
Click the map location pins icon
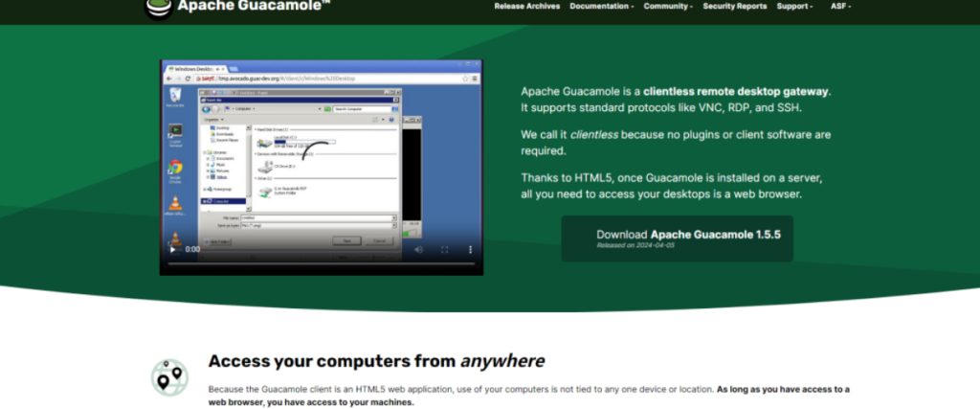click(x=169, y=377)
